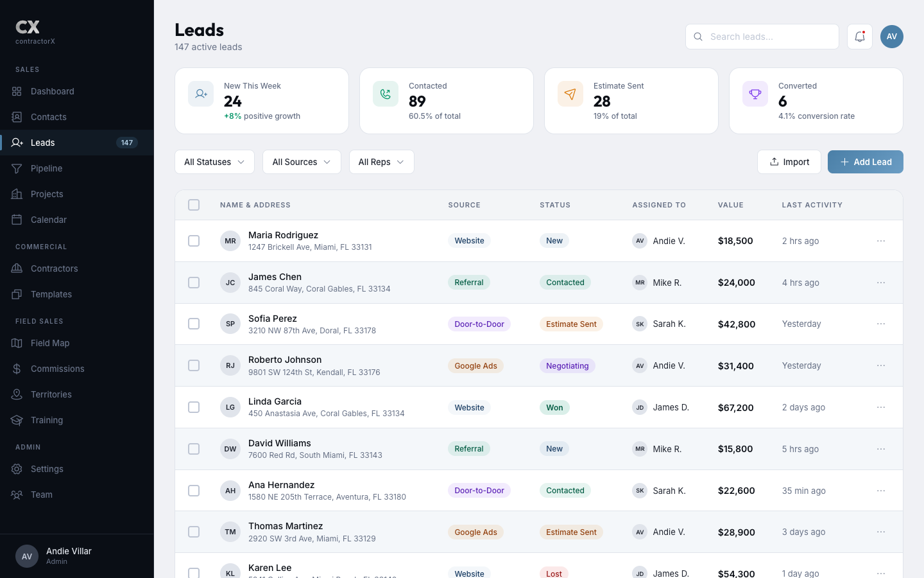This screenshot has width=924, height=578.
Task: Check the row checkbox for Linda Garcia
Action: (x=194, y=407)
